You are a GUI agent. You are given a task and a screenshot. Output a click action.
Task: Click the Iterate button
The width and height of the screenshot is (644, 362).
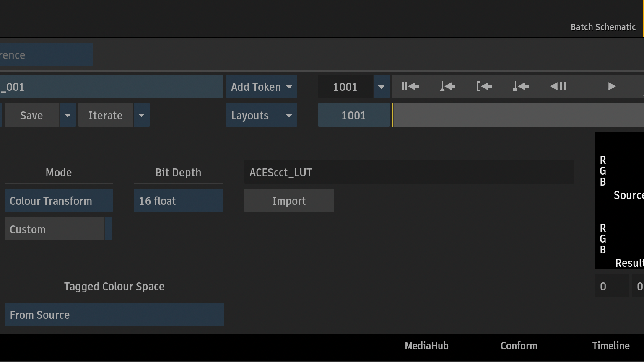(x=105, y=115)
